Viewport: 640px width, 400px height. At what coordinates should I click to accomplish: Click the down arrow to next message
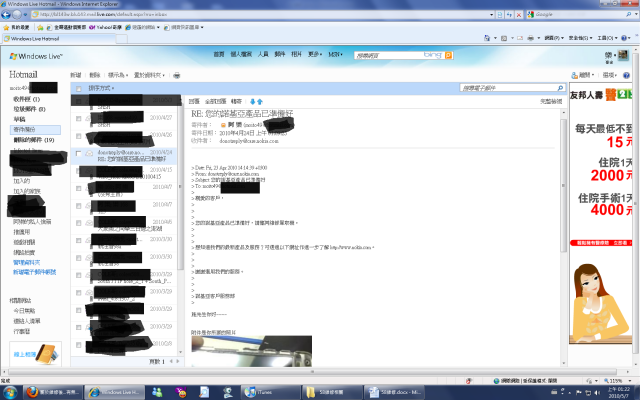coord(253,101)
